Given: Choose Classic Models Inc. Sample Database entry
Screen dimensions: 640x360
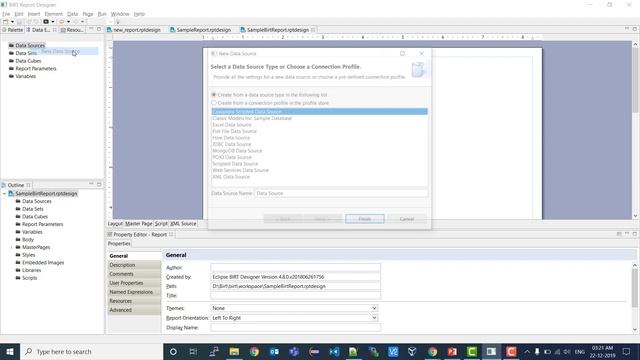Looking at the screenshot, I should tap(252, 118).
